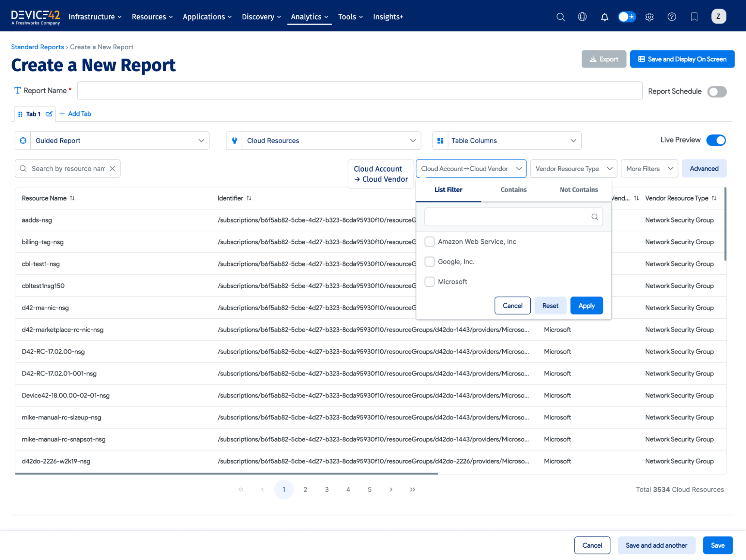Open bookmarks with the bookmark icon

tap(694, 17)
